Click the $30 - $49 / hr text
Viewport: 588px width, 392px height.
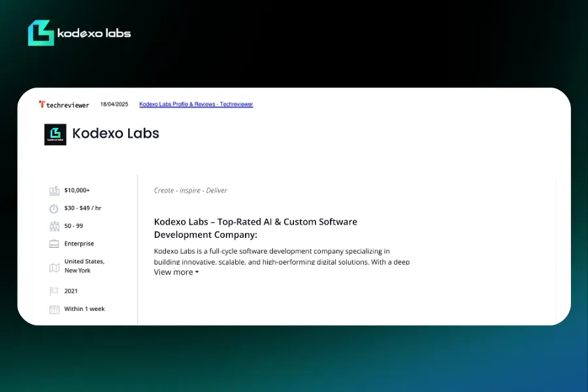point(83,208)
